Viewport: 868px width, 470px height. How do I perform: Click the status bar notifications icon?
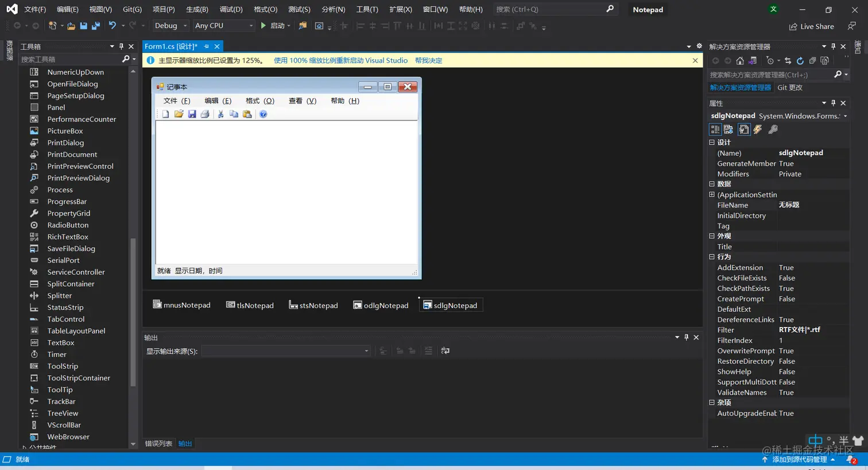[x=852, y=460]
